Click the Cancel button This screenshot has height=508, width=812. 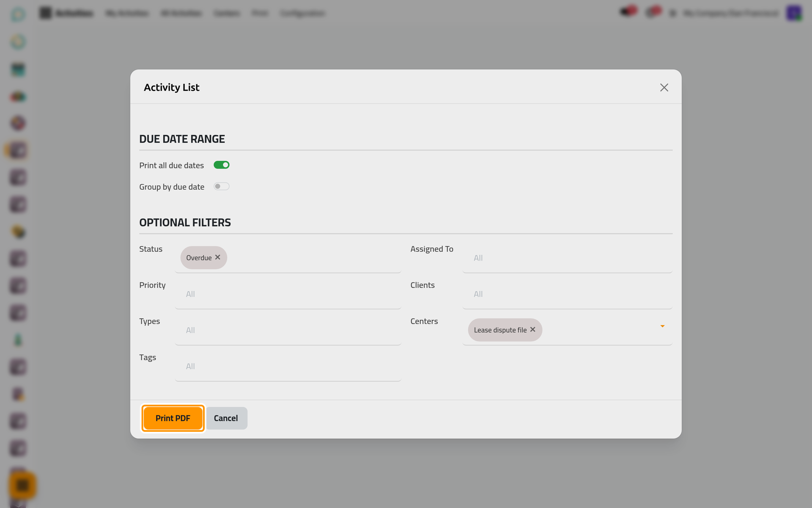[x=226, y=418]
